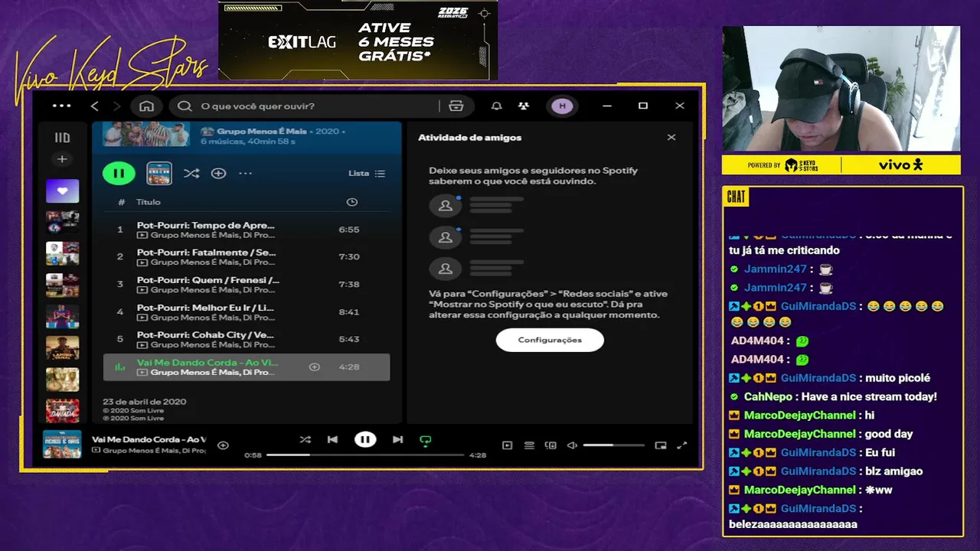Open the Browse icon beside search
Viewport: 980px width, 551px height.
[456, 106]
